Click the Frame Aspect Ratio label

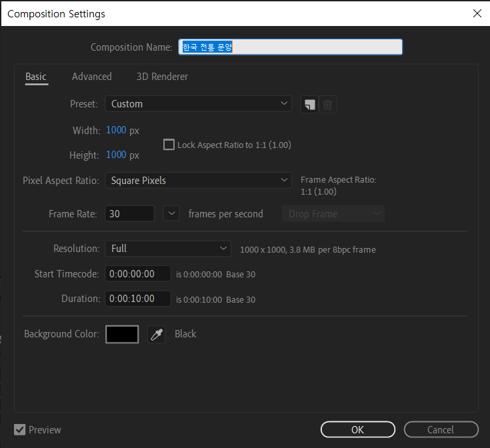(339, 180)
